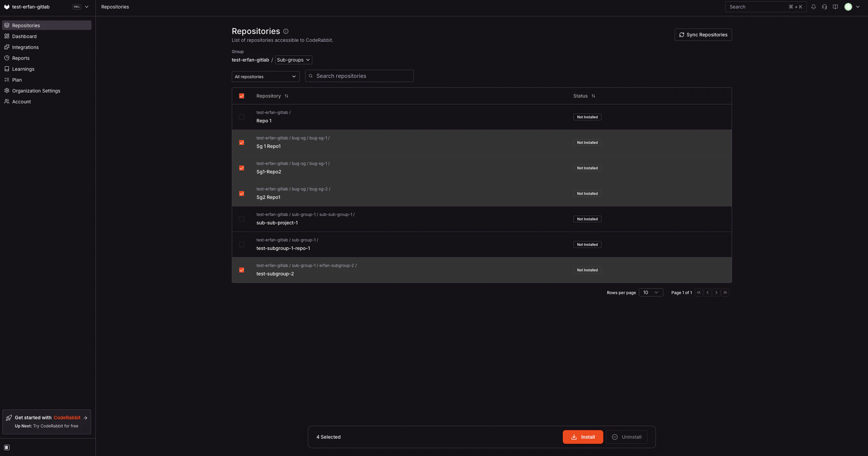
Task: Expand the organization switcher chevron
Action: [87, 7]
